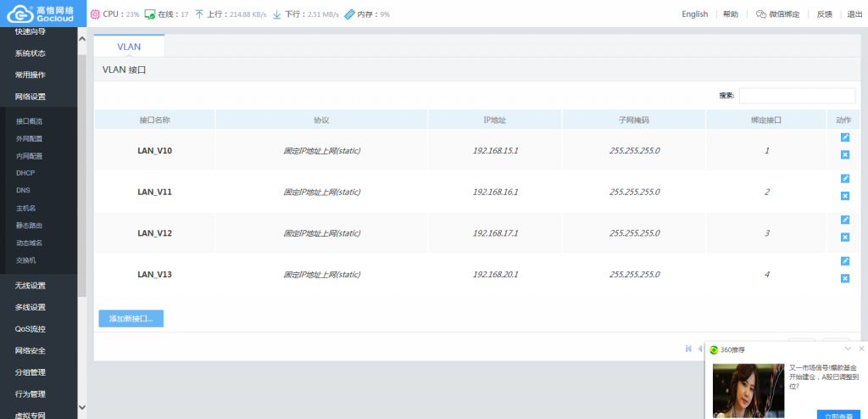
Task: Click the online devices monitor icon
Action: pos(149,14)
